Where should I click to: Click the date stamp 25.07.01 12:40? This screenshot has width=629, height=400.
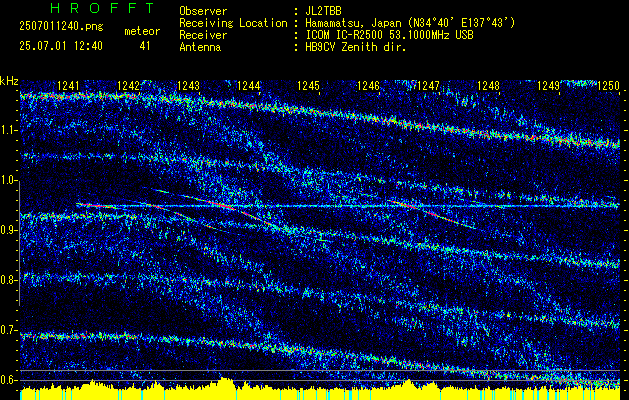61,46
